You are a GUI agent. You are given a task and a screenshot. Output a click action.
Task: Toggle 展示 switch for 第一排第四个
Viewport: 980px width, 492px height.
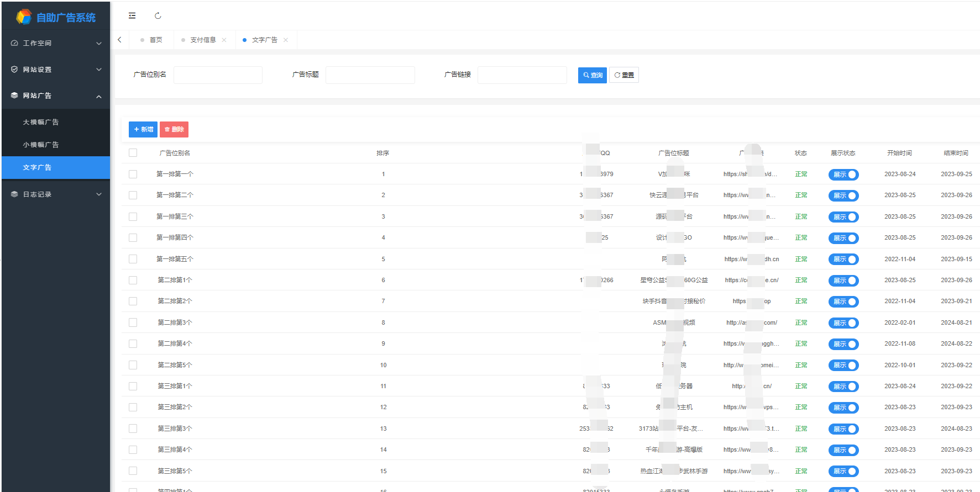pyautogui.click(x=843, y=238)
